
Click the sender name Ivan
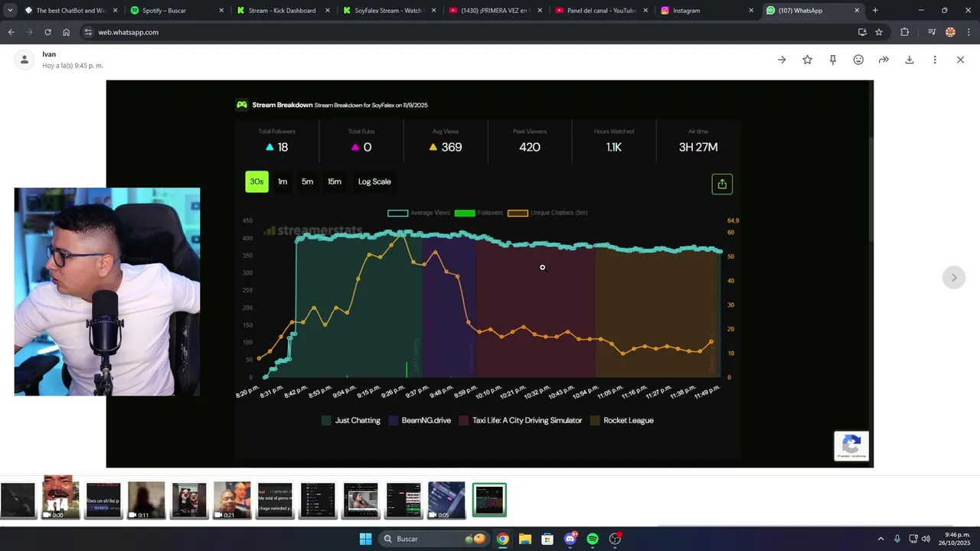pos(49,54)
